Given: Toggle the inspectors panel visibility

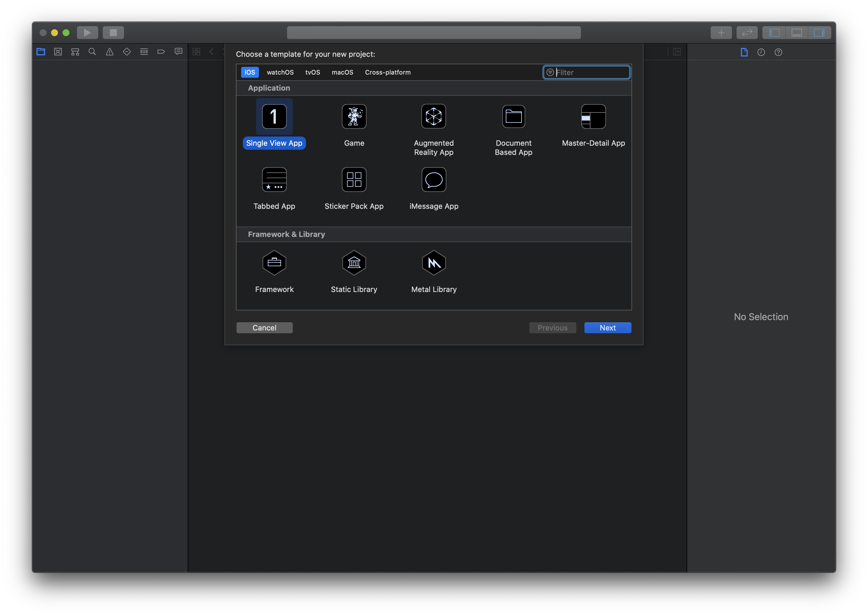Looking at the screenshot, I should 819,33.
